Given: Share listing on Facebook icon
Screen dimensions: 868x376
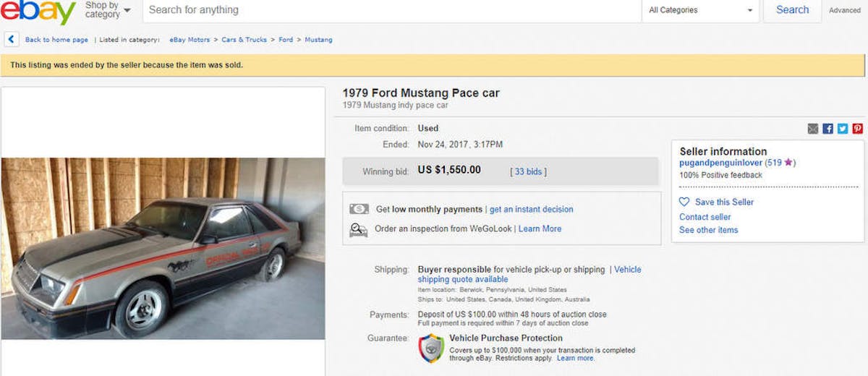Looking at the screenshot, I should (828, 129).
